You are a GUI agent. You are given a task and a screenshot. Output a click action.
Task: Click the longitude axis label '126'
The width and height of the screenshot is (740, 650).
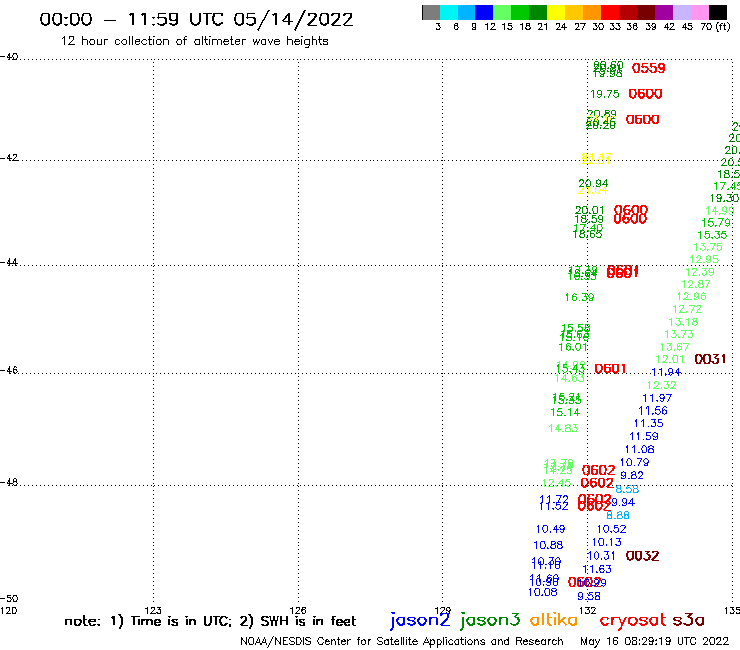pyautogui.click(x=298, y=610)
